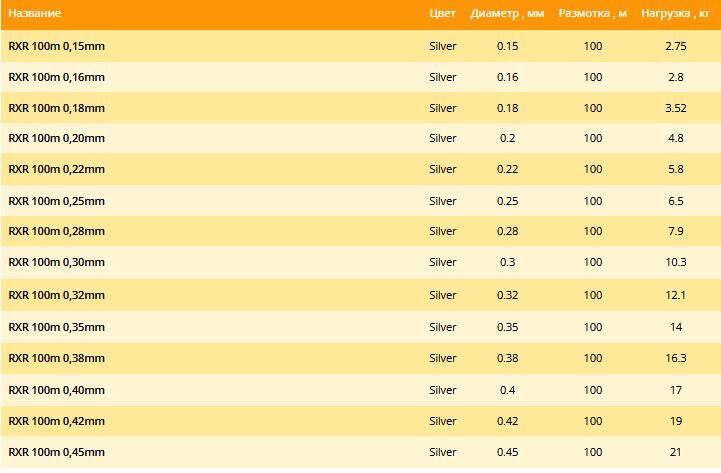The height and width of the screenshot is (473, 721).
Task: Click the load value 12.1
Action: point(675,296)
